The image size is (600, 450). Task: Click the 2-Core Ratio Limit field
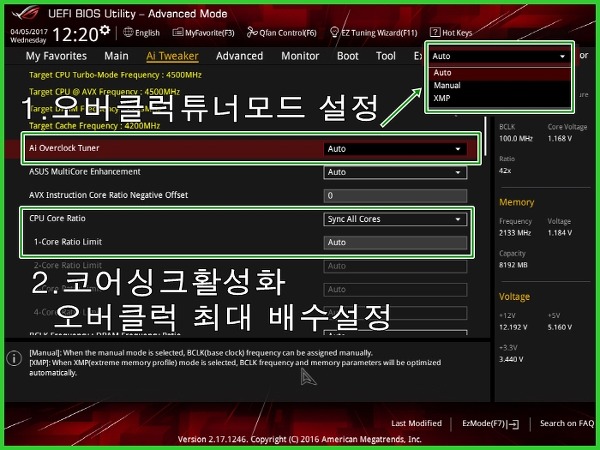[395, 266]
